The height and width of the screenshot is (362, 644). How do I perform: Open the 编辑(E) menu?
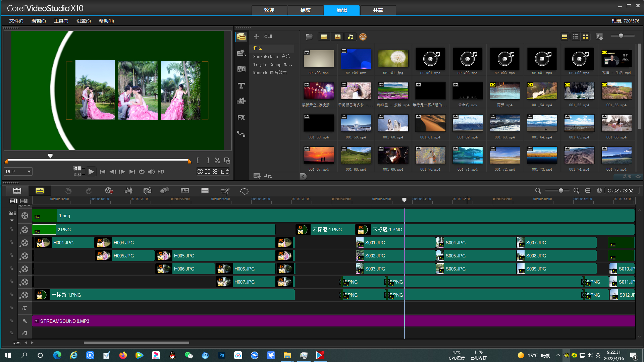click(39, 21)
